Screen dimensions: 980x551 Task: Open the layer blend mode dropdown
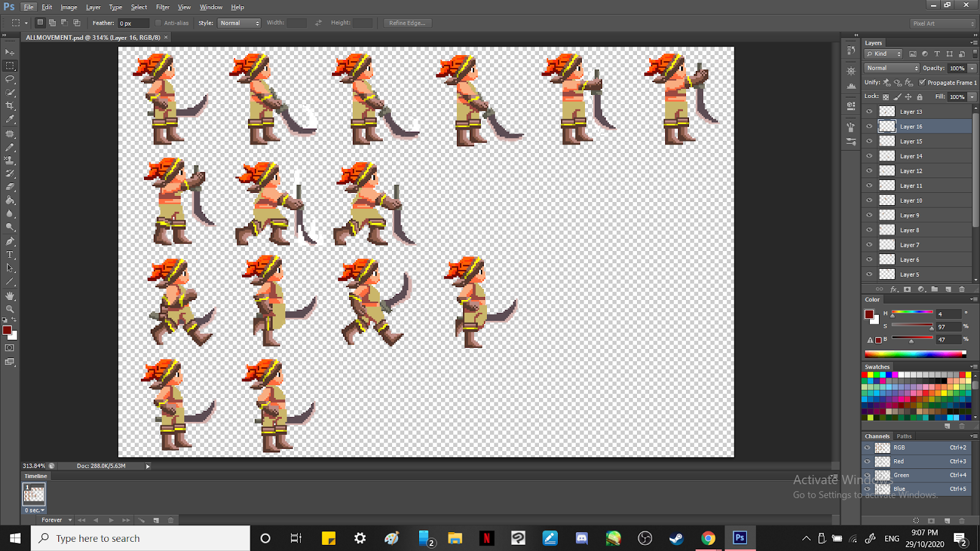click(892, 68)
